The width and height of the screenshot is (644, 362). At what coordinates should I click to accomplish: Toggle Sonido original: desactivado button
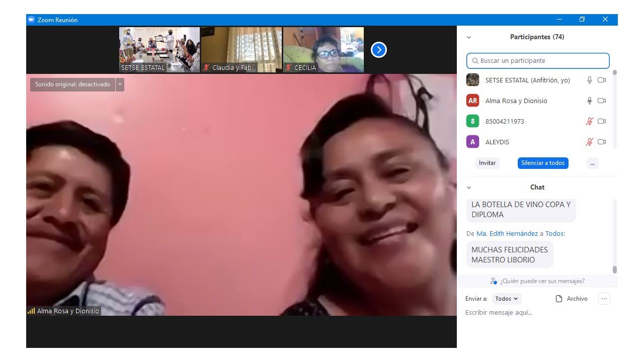72,84
